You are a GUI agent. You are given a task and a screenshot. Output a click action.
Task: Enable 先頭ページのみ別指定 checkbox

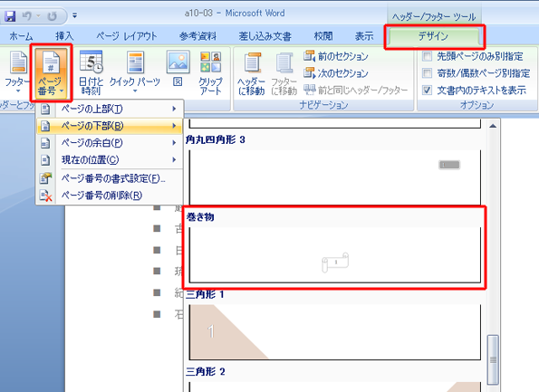pos(427,56)
